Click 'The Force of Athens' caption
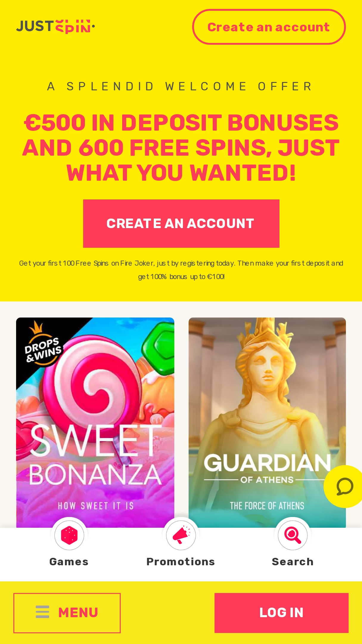362x644 pixels. coord(267,506)
